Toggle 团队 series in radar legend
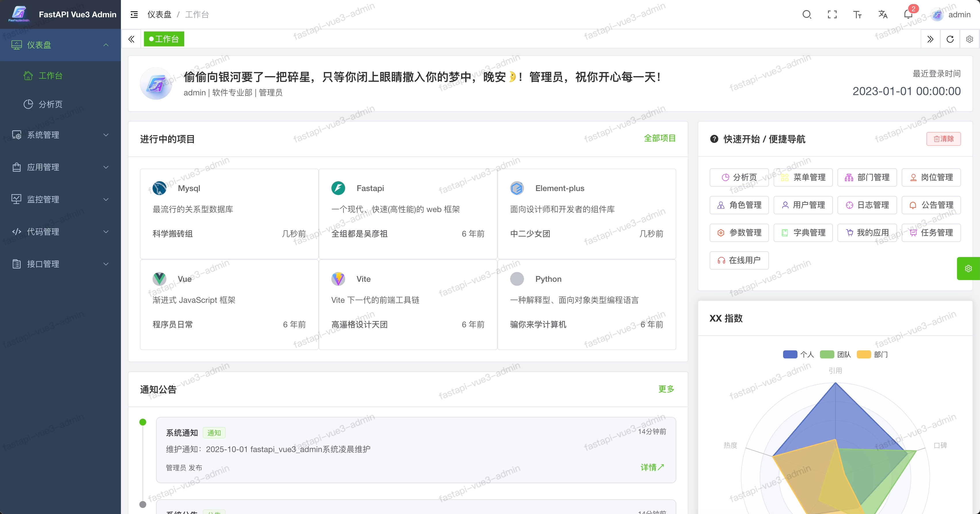 point(835,354)
